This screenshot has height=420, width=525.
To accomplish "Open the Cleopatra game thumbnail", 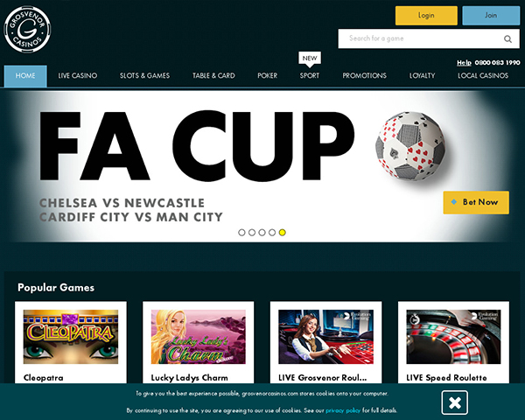I will click(71, 337).
